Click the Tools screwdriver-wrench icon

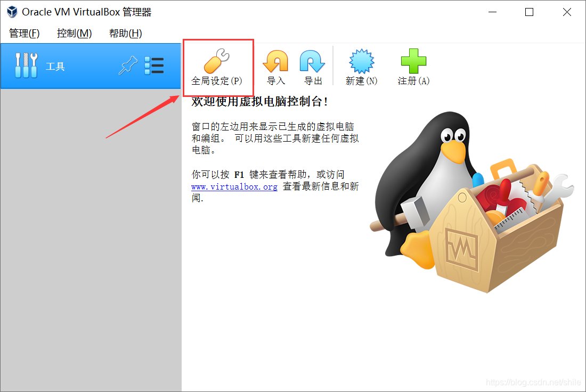(26, 66)
